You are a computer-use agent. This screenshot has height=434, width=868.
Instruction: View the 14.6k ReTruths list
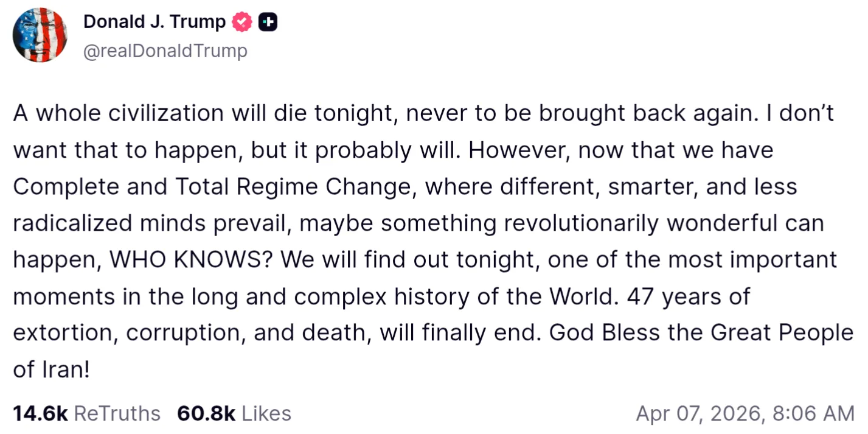coord(87,413)
